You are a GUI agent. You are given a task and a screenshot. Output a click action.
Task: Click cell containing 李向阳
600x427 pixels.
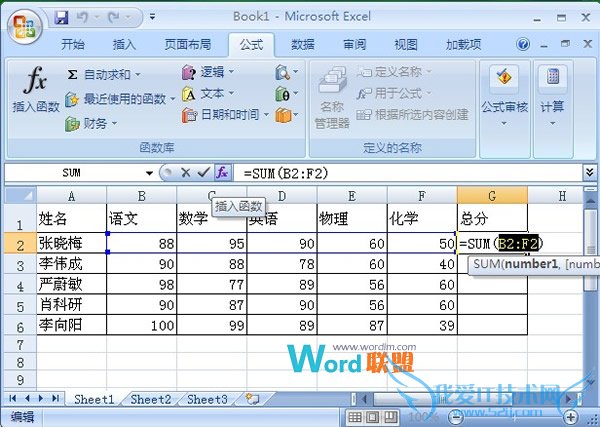tap(72, 325)
